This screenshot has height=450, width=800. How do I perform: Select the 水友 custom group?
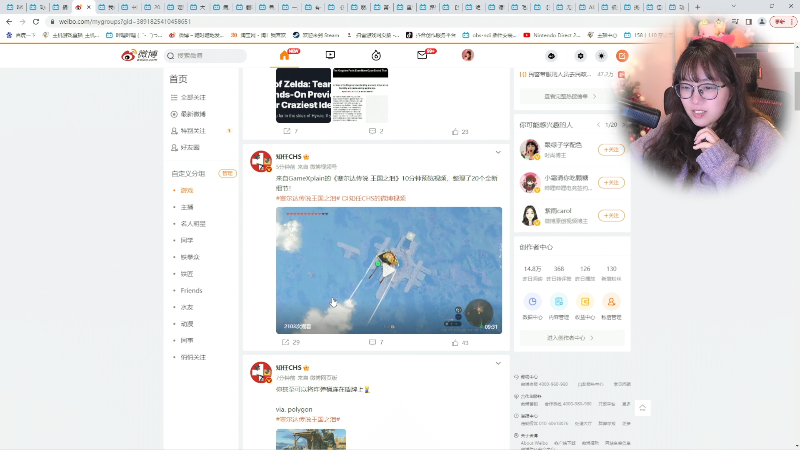pyautogui.click(x=187, y=307)
